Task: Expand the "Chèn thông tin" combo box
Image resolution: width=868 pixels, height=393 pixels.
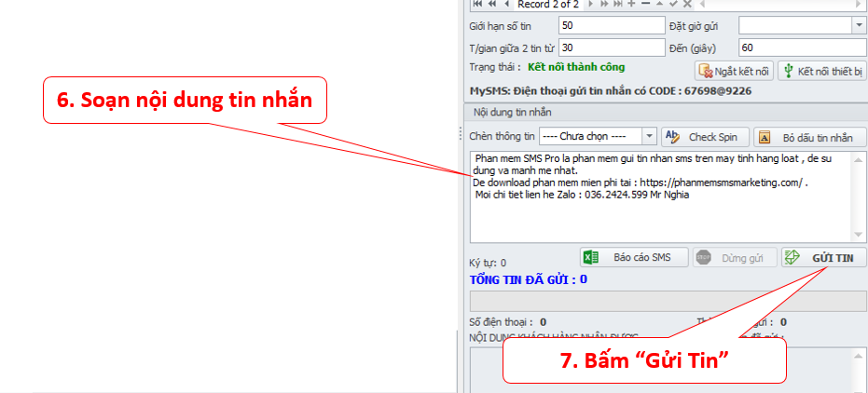Action: [x=650, y=137]
